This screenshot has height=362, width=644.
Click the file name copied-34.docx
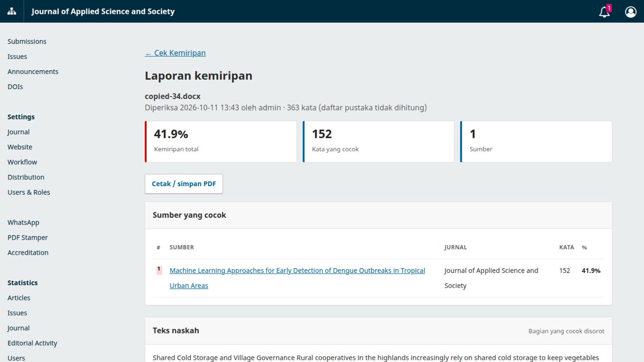click(173, 96)
